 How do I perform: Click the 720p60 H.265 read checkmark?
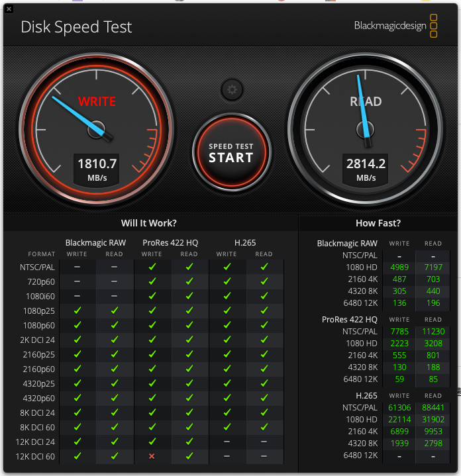pyautogui.click(x=264, y=281)
